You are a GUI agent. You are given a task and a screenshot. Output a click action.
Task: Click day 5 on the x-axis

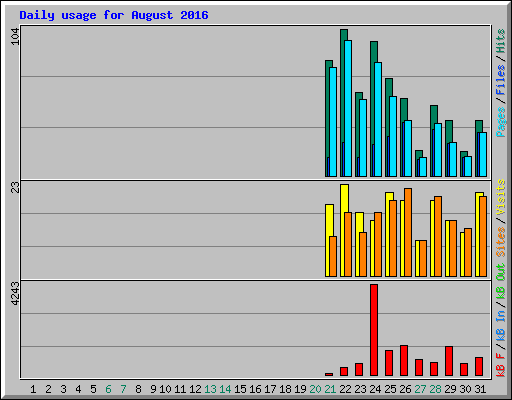coord(93,389)
